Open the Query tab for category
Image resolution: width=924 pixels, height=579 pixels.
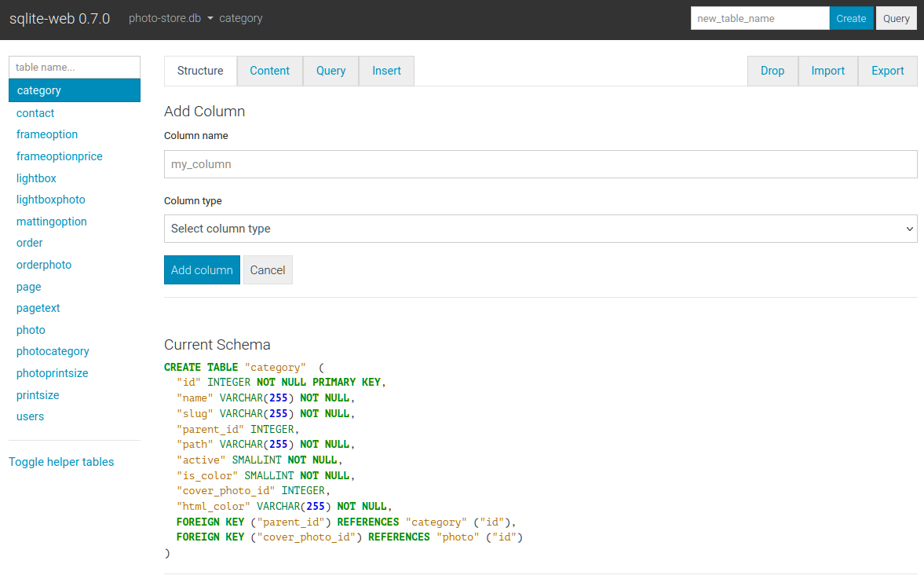[331, 71]
